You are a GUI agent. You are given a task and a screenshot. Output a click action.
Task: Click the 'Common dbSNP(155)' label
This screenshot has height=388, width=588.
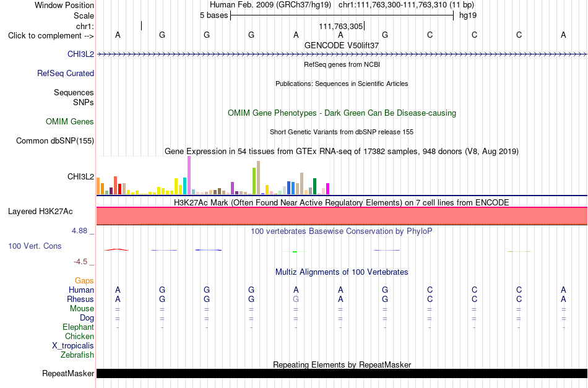55,140
